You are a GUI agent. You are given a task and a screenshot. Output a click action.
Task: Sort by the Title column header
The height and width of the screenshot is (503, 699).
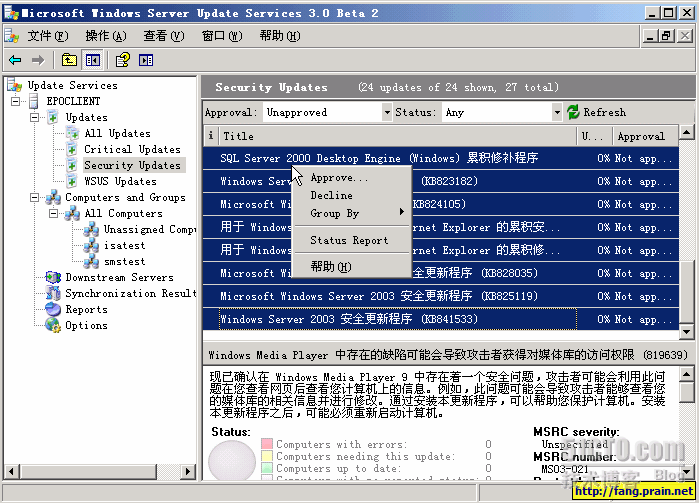(398, 136)
